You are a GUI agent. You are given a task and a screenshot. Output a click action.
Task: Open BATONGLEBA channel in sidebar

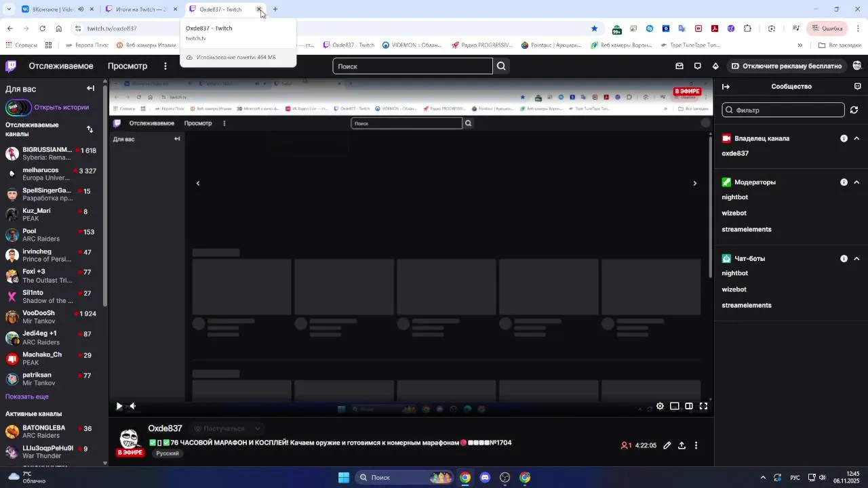53,432
